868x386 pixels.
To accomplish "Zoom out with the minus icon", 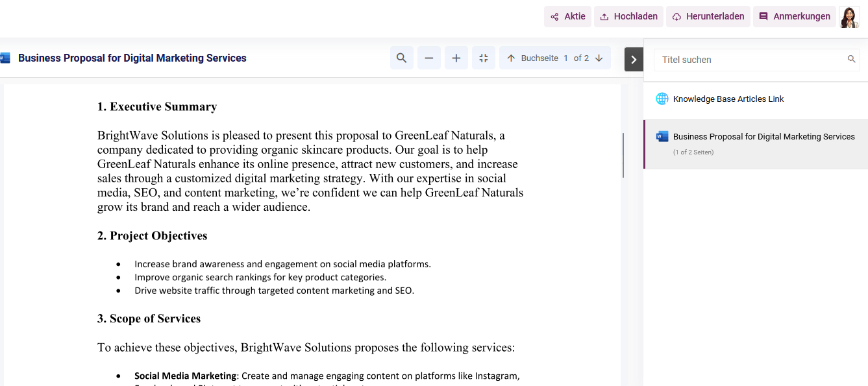I will pyautogui.click(x=429, y=58).
